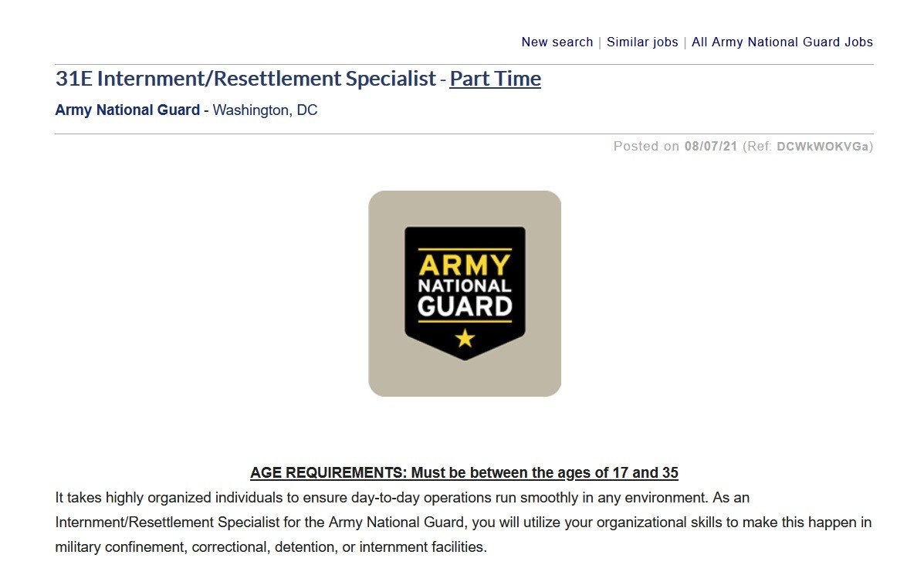This screenshot has width=924, height=575.
Task: Click the New search link
Action: click(x=557, y=42)
